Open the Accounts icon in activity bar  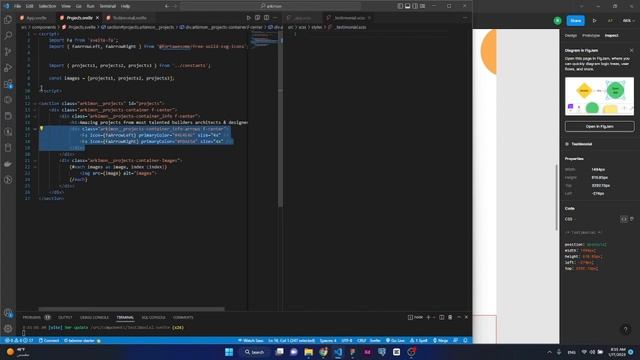pyautogui.click(x=8, y=313)
